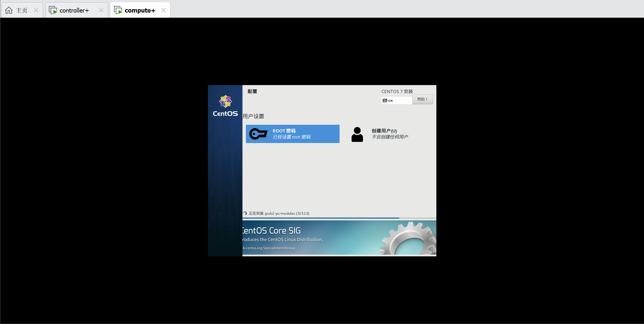Close the compute+ tab

[163, 10]
